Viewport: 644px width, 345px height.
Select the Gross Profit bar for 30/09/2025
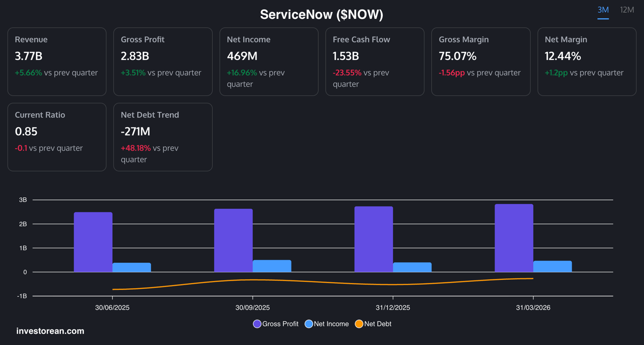[233, 241]
